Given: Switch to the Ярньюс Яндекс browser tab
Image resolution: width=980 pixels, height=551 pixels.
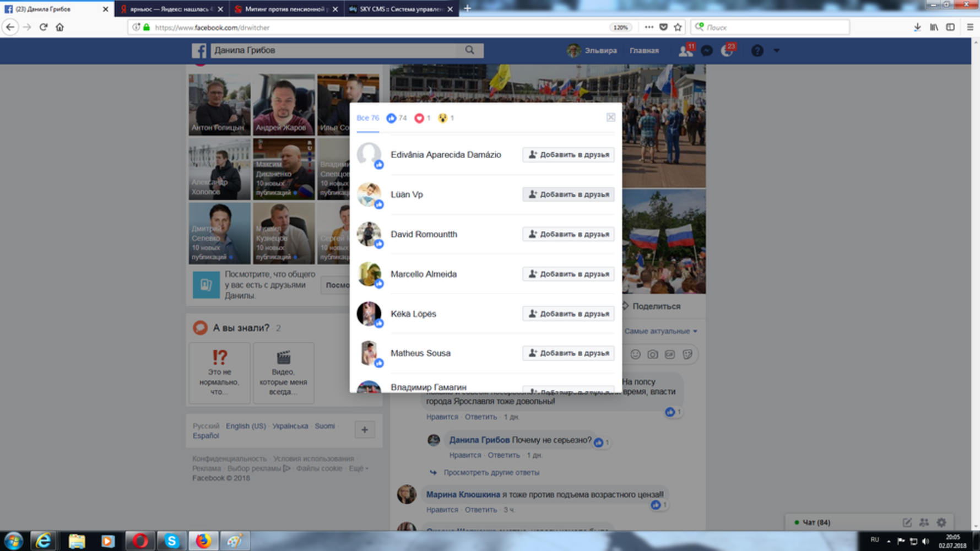Looking at the screenshot, I should tap(171, 9).
